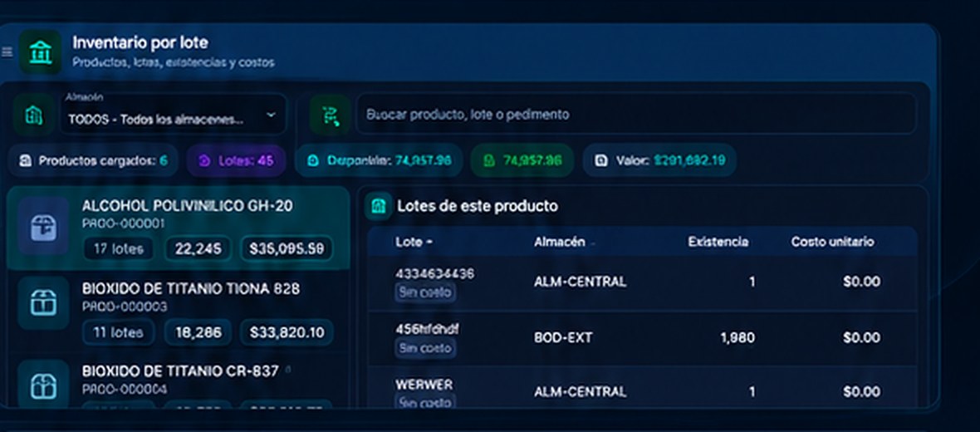Screen dimensions: 980x432
Task: Click the search route icon
Action: point(330,115)
